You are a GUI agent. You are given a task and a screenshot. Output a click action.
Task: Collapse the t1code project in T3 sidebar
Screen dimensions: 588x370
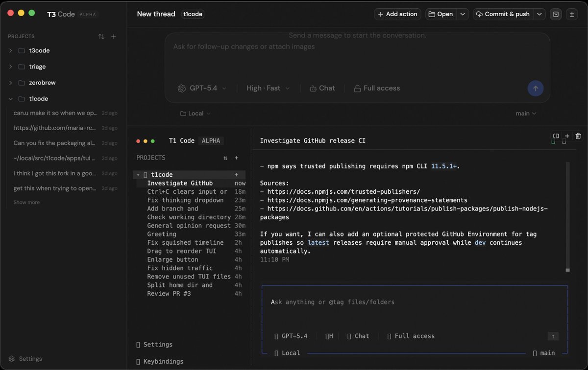(x=11, y=99)
